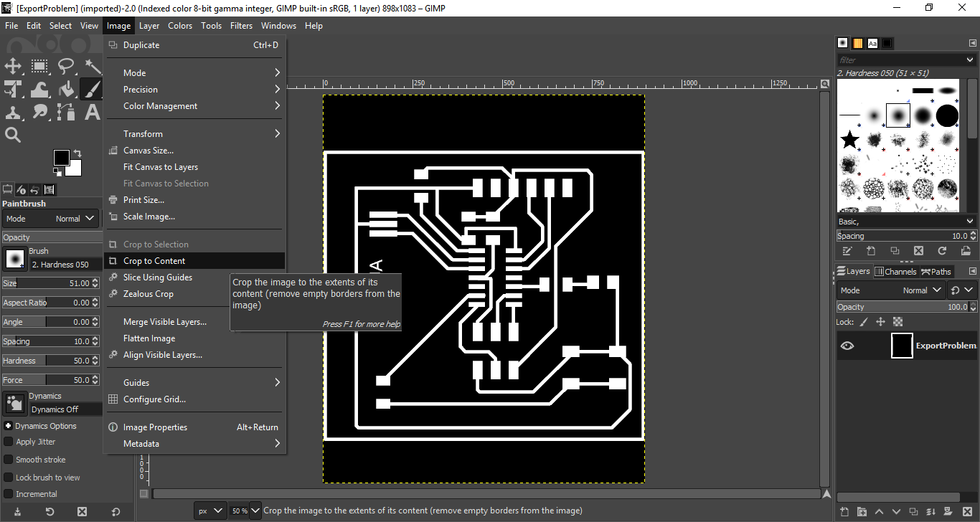
Task: Click the Dynamics Off field
Action: pyautogui.click(x=65, y=409)
